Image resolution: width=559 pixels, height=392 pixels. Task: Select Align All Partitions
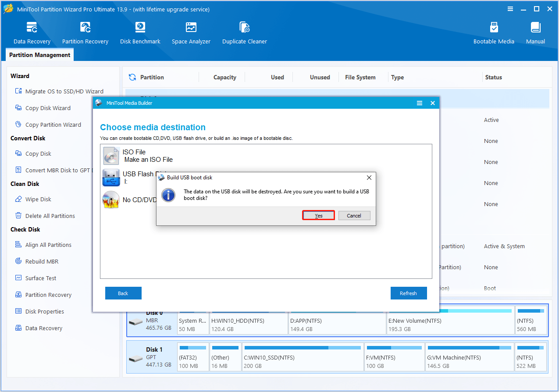43,245
